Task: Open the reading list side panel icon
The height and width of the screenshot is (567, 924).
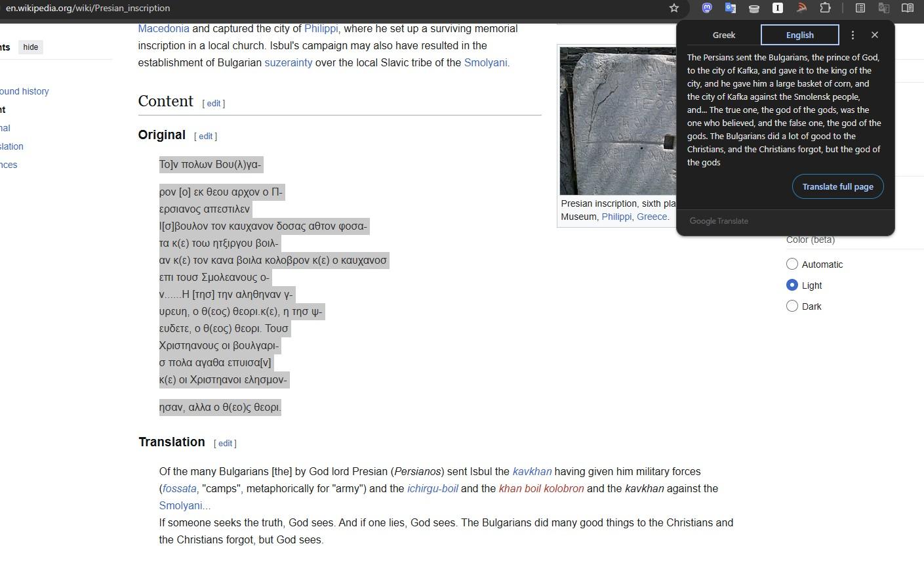Action: (860, 8)
